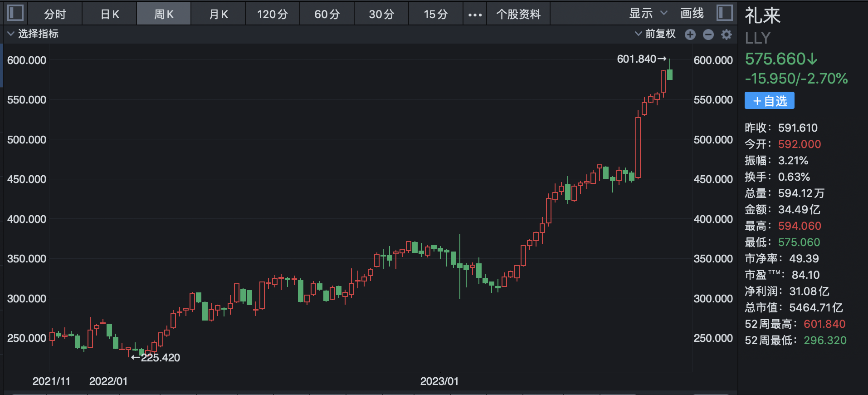Viewport: 868px width, 395px height.
Task: Open the 60分 timeframe tab
Action: coord(327,14)
